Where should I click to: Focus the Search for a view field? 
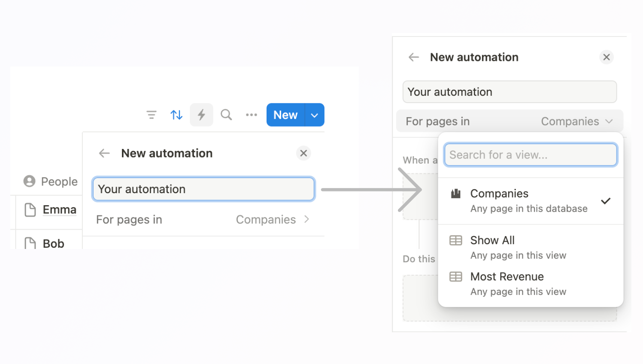point(531,155)
